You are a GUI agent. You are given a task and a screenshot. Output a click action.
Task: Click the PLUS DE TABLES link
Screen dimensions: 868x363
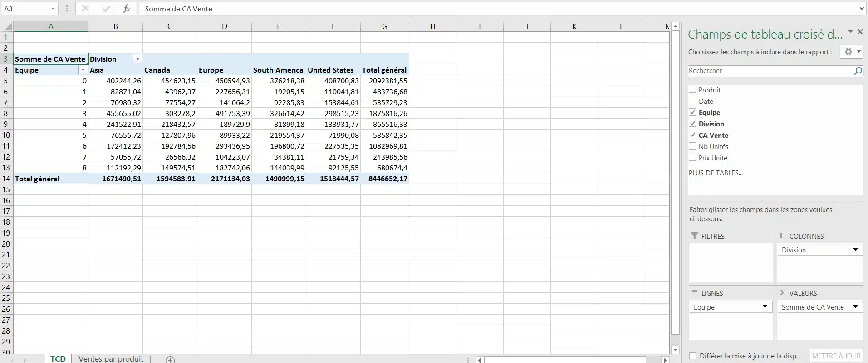click(x=716, y=173)
